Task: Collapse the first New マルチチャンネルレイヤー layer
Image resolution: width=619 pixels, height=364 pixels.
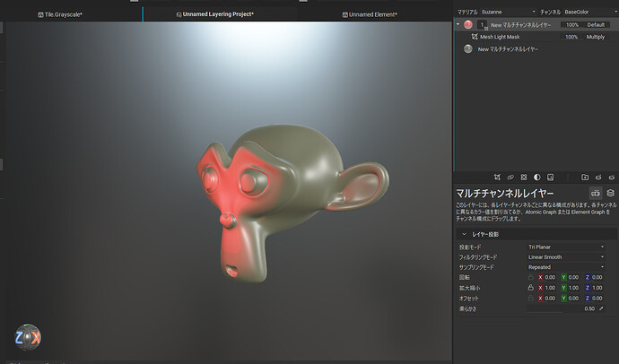Action: click(458, 24)
